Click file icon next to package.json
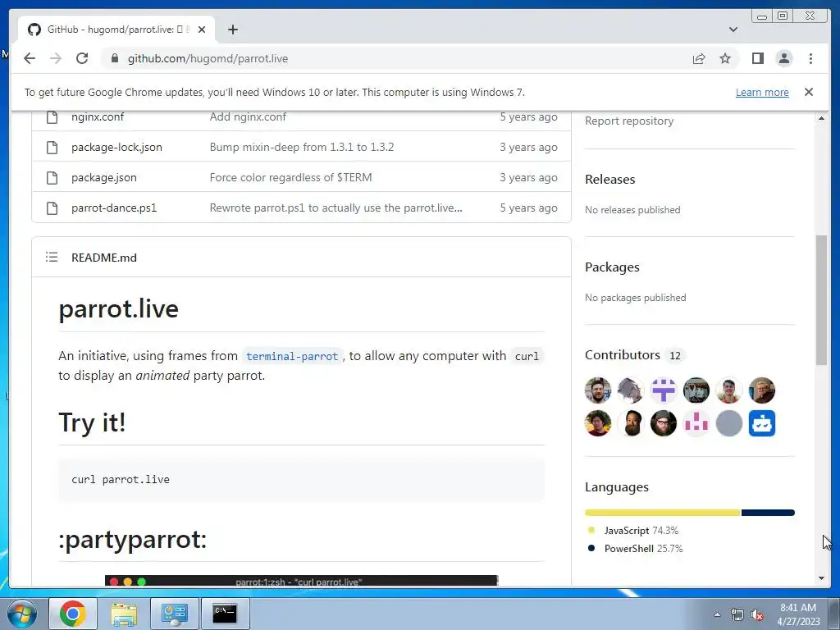 (x=52, y=178)
